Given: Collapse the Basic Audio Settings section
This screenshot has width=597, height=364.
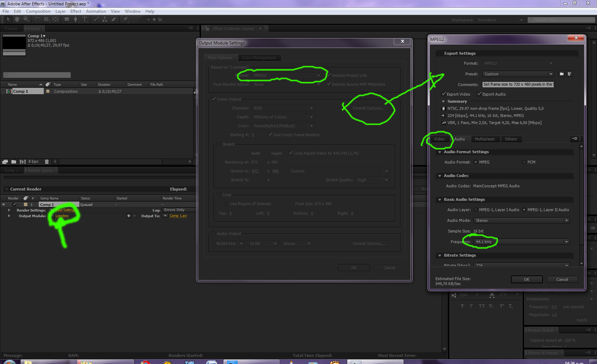Looking at the screenshot, I should click(x=440, y=199).
